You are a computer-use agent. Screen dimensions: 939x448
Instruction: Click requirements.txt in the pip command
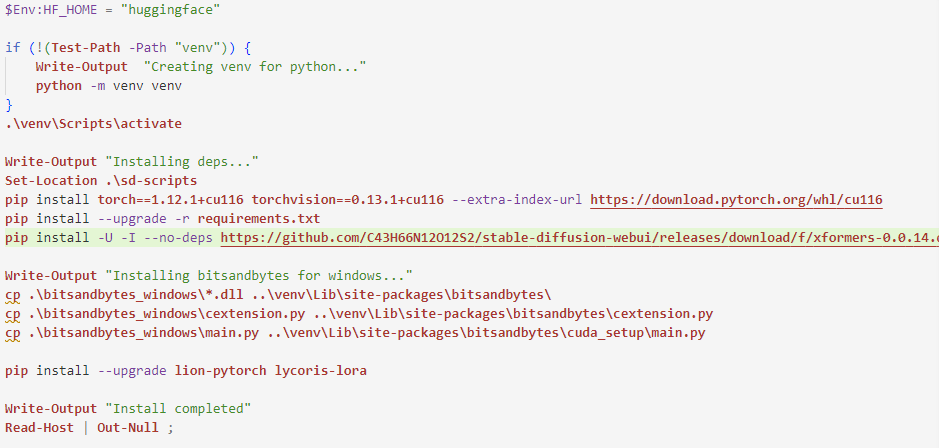pyautogui.click(x=258, y=218)
